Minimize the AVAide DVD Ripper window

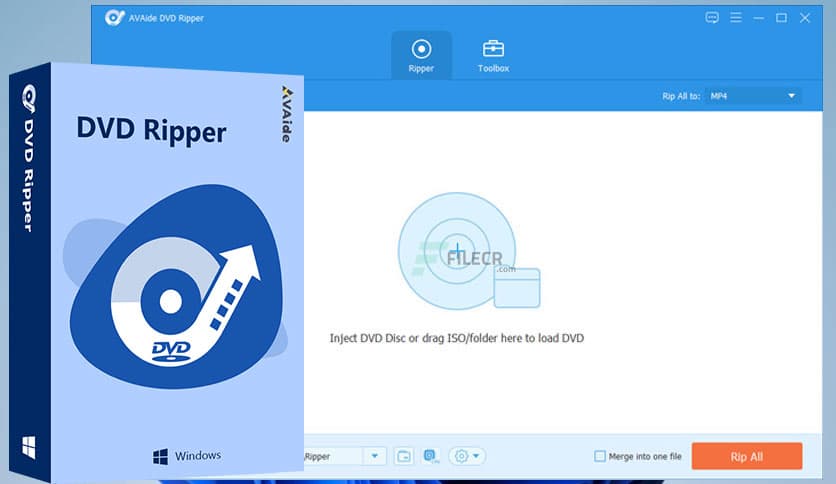[758, 18]
